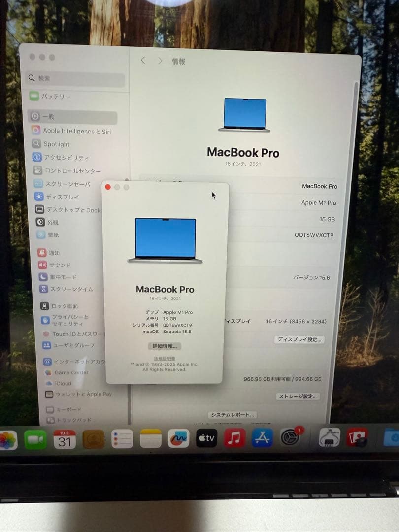Image resolution: width=399 pixels, height=532 pixels.
Task: Open the App Store from the Dock
Action: tap(264, 438)
